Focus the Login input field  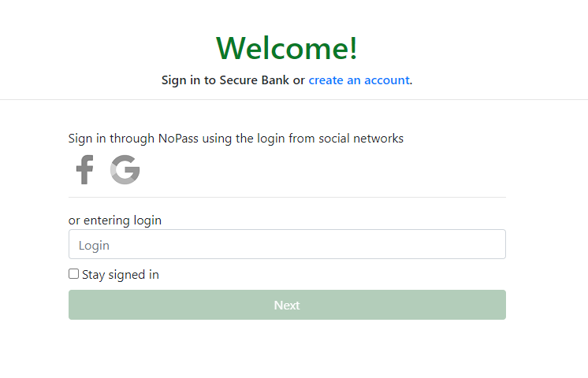287,245
